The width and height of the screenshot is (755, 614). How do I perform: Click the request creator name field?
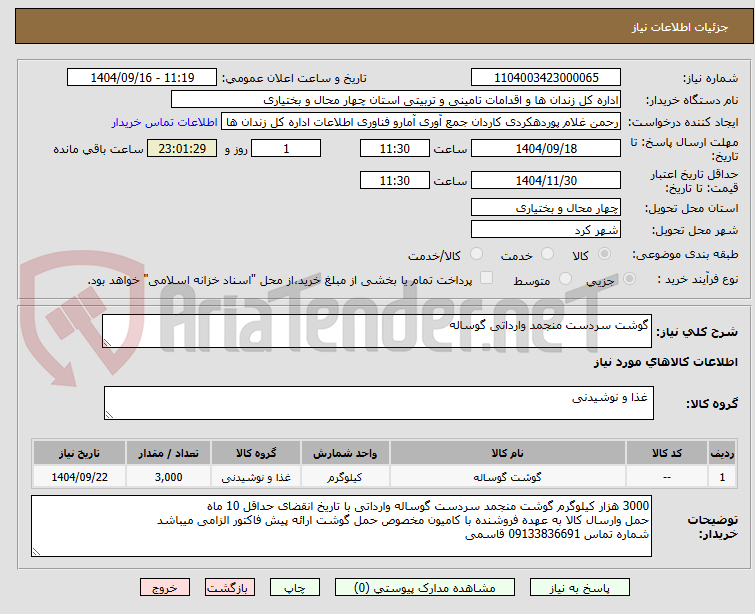[x=421, y=122]
